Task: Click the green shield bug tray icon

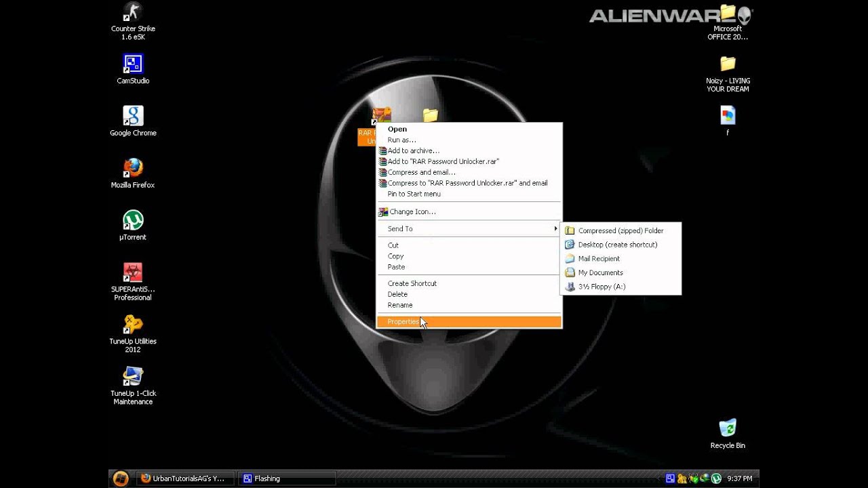Action: pos(693,479)
